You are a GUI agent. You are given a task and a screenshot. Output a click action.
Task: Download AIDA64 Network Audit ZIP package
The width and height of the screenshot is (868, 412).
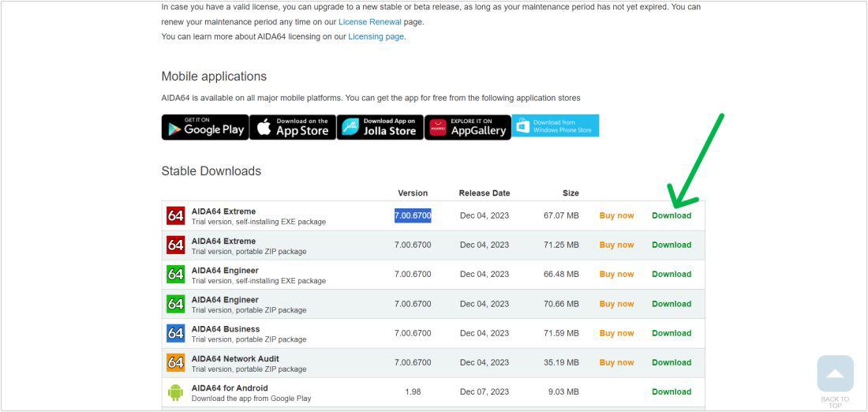click(672, 362)
